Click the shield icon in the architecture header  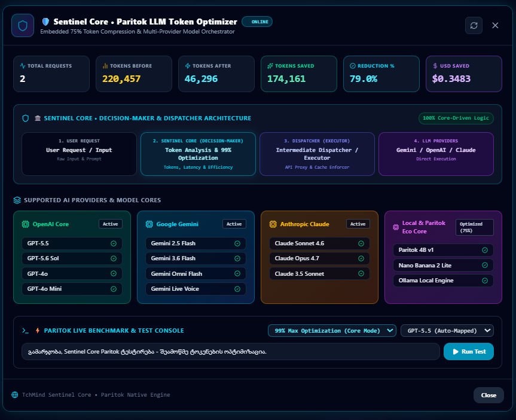tap(25, 118)
